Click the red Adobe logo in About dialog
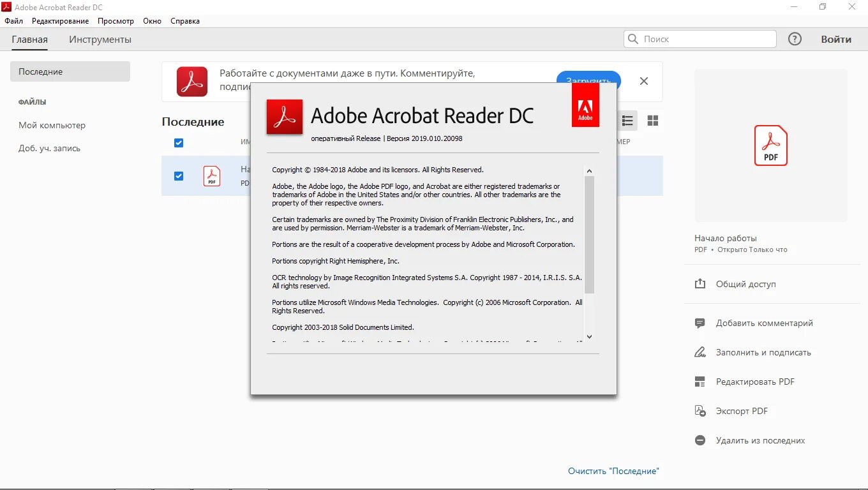This screenshot has height=490, width=868. click(x=585, y=105)
